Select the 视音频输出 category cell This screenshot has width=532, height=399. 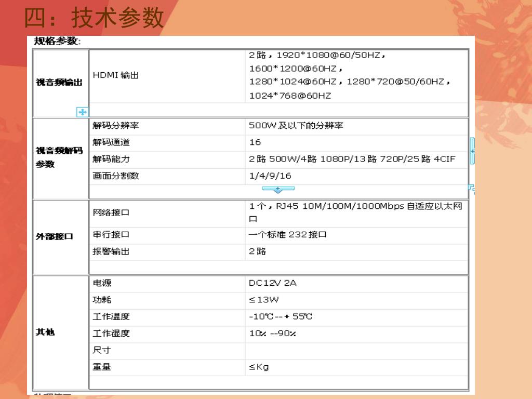click(61, 84)
